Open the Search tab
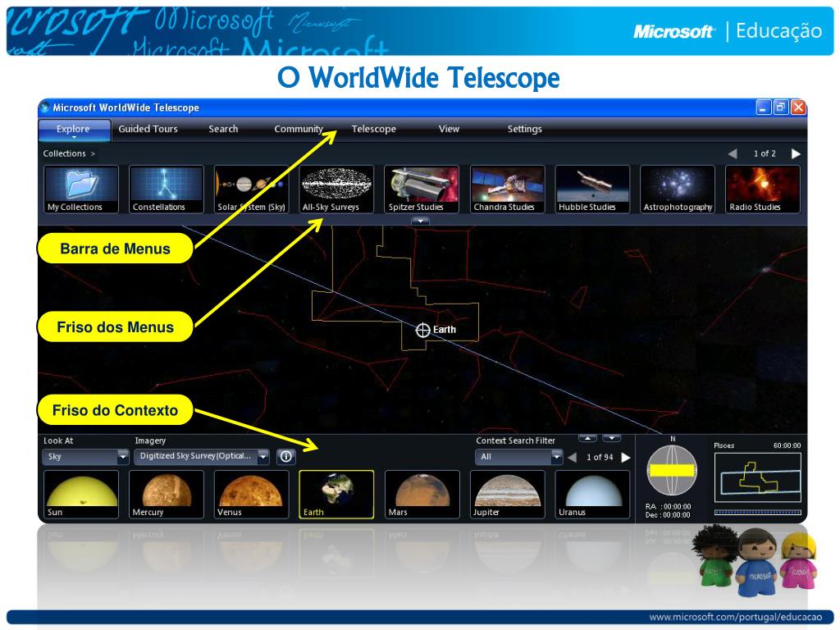 pyautogui.click(x=223, y=129)
